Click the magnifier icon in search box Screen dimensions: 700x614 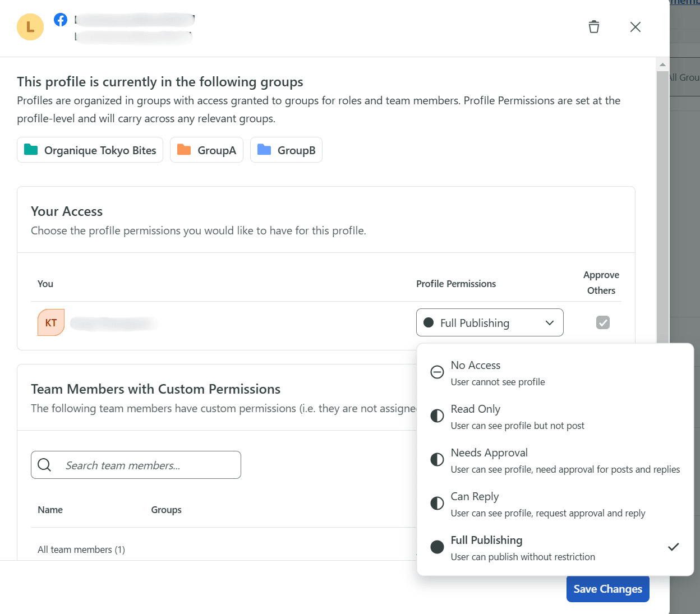click(44, 465)
